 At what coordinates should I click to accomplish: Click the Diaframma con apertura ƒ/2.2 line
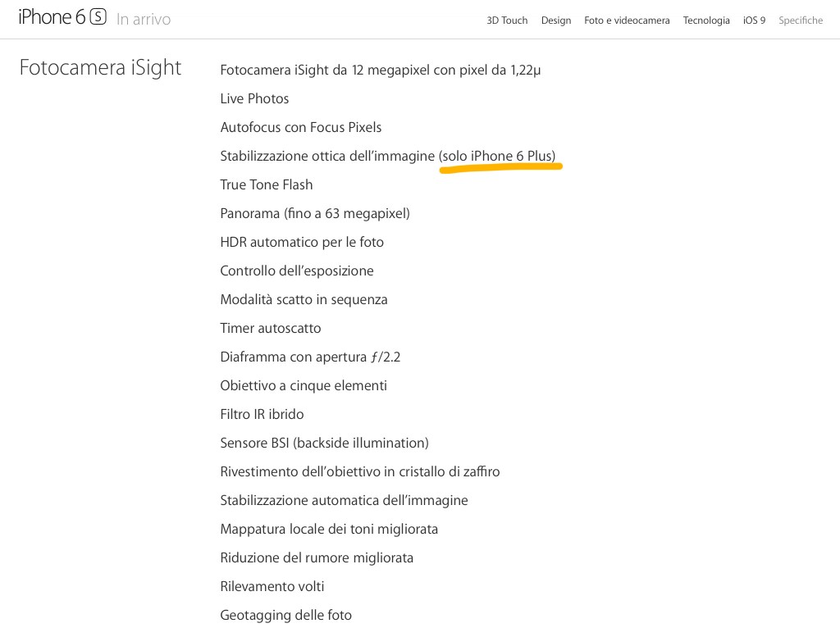click(x=310, y=357)
